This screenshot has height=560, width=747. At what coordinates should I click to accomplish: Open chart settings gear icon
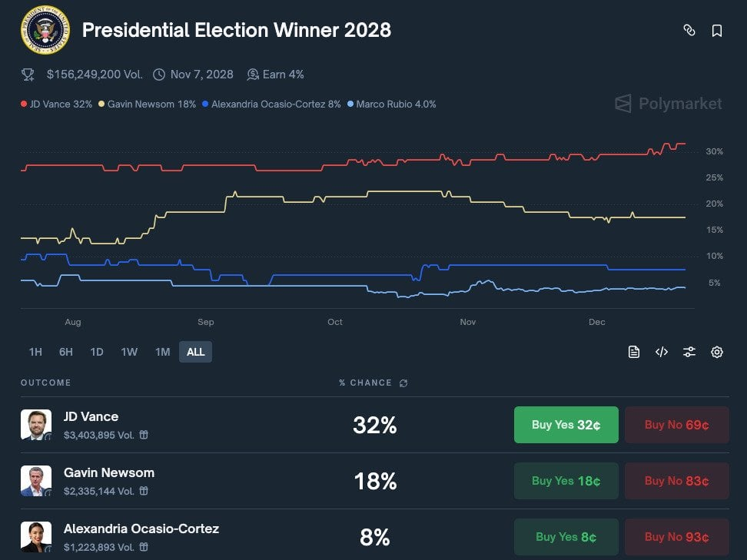click(717, 352)
